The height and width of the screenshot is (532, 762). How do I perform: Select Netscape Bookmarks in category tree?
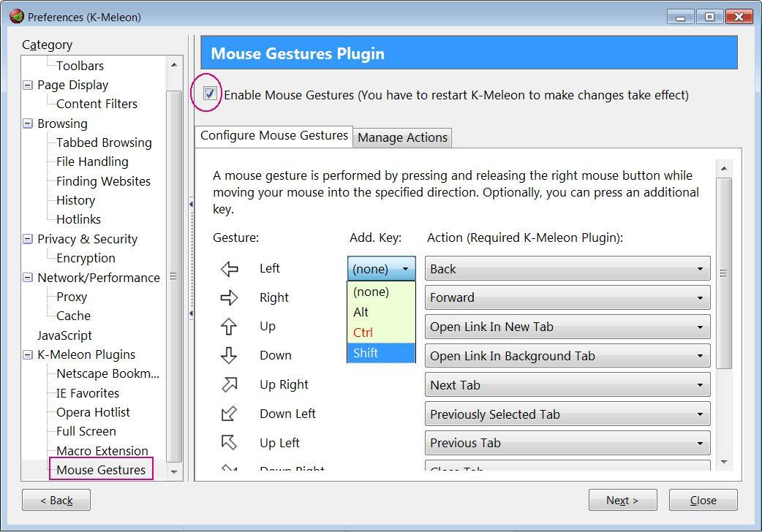point(108,373)
